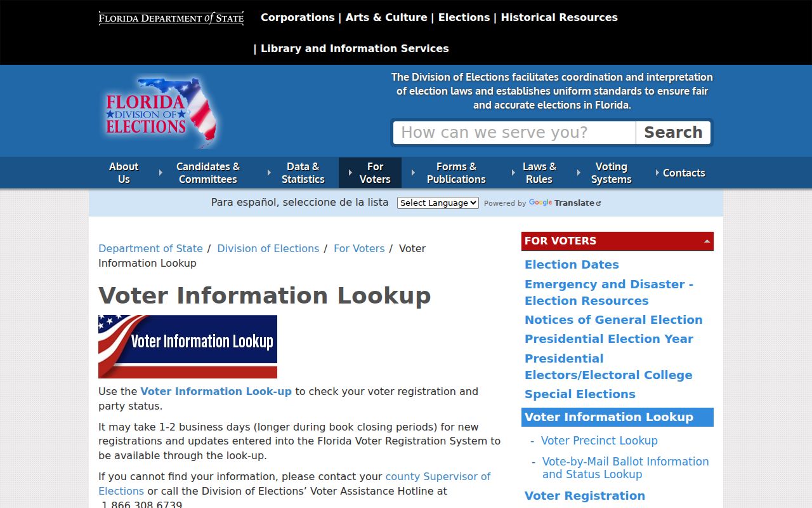Open the Voting Systems menu
Screen dimensions: 812x508
click(611, 173)
